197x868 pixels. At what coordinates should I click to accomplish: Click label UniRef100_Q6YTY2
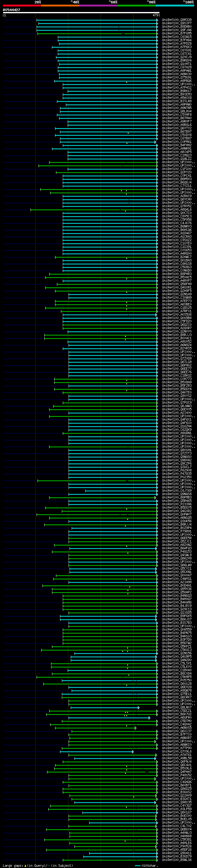point(177,128)
